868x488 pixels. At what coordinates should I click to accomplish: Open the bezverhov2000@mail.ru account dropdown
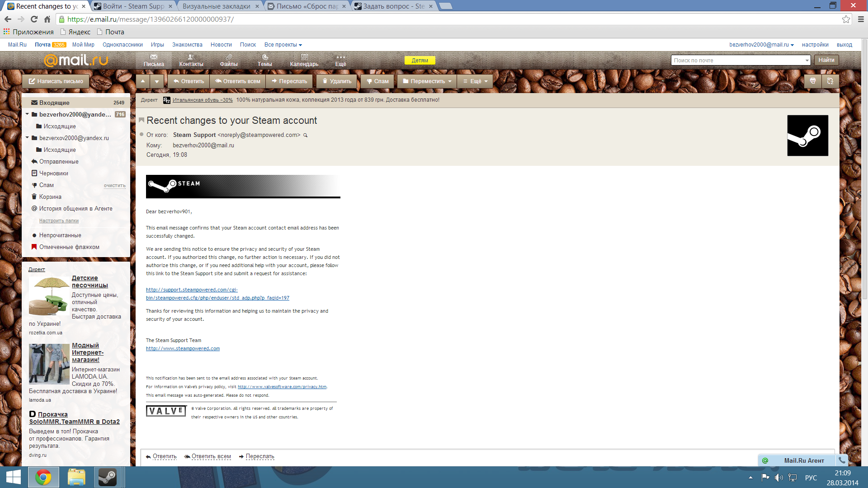pyautogui.click(x=761, y=45)
